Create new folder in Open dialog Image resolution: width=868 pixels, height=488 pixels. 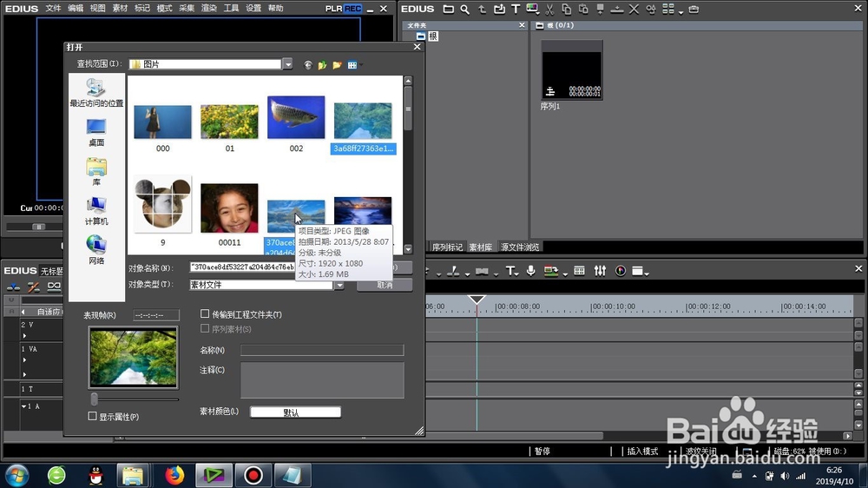click(x=337, y=65)
